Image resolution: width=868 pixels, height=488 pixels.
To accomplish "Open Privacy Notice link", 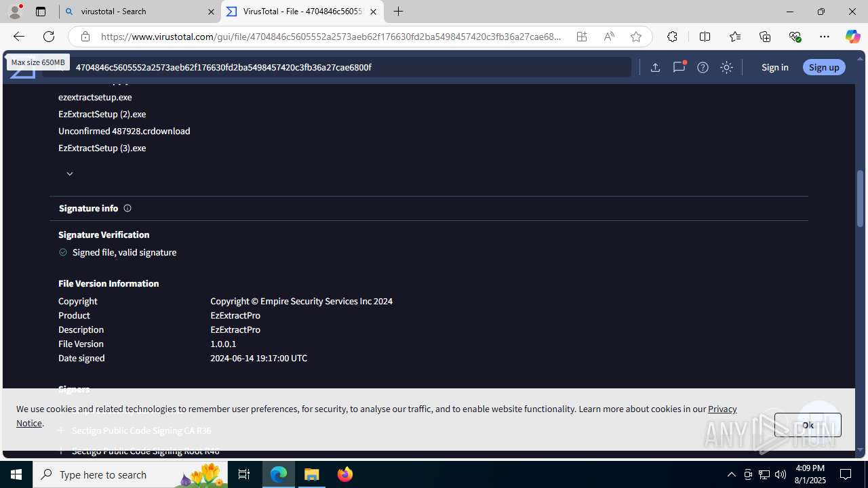I will [x=722, y=409].
